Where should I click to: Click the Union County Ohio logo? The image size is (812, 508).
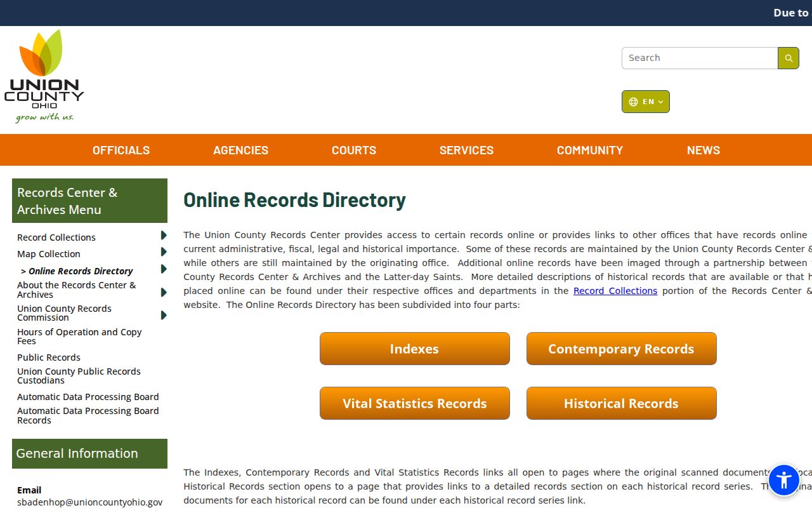[44, 76]
